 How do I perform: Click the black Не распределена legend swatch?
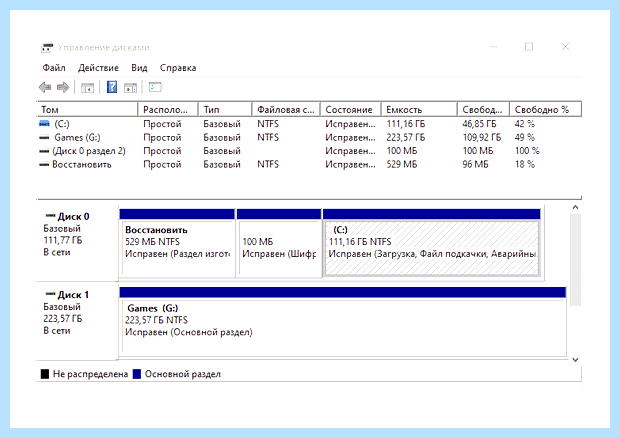(45, 374)
